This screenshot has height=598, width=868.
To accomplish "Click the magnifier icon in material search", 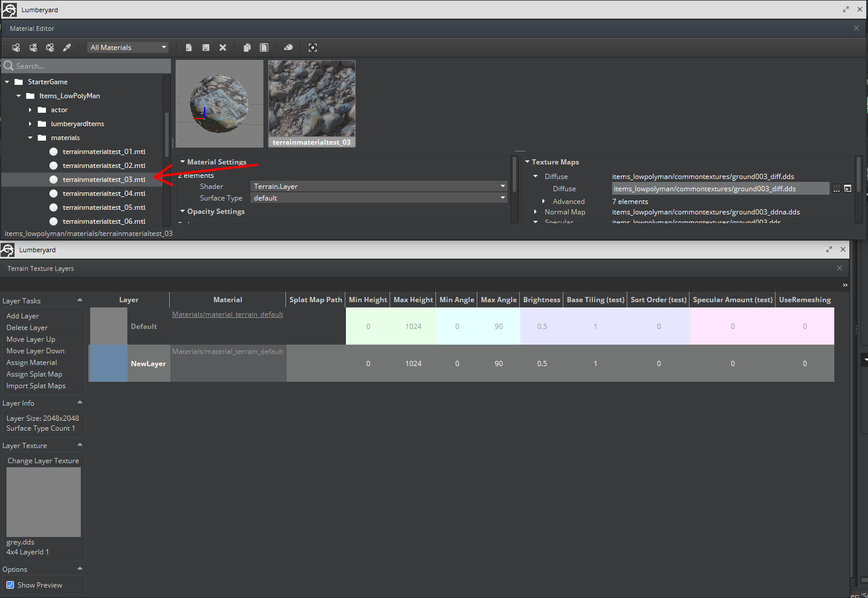I will 9,66.
